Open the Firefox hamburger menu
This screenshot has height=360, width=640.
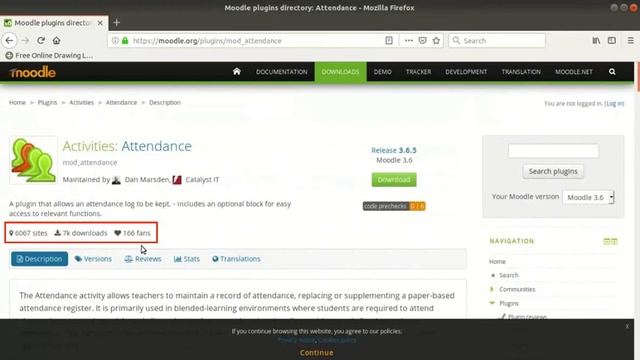(631, 40)
